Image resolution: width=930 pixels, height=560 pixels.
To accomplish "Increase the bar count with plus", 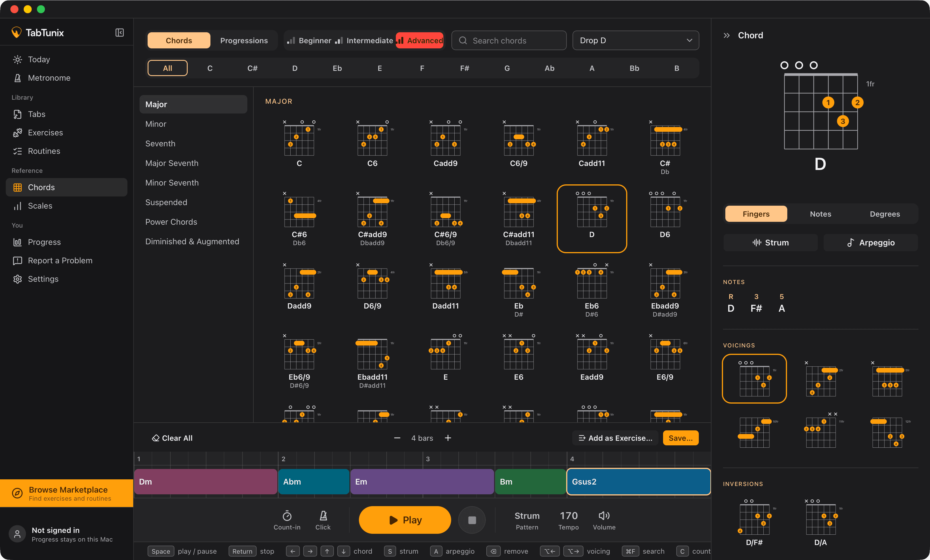I will click(x=448, y=438).
